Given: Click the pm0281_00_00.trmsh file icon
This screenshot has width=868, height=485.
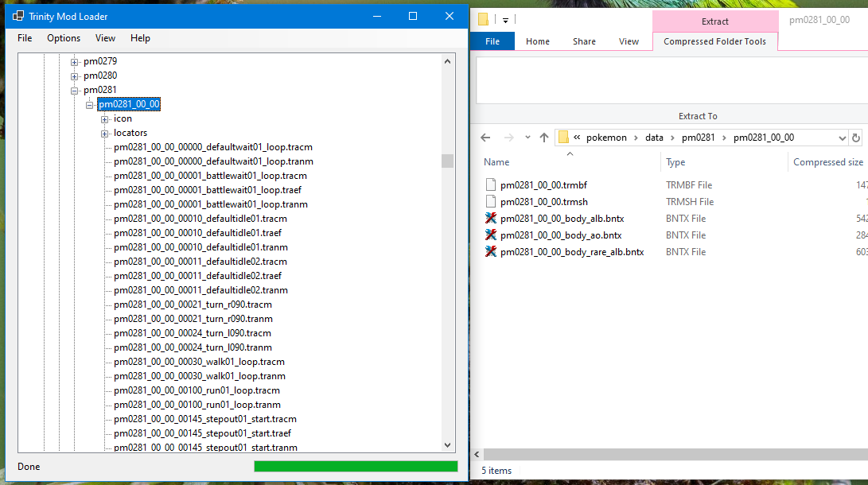Looking at the screenshot, I should [490, 201].
